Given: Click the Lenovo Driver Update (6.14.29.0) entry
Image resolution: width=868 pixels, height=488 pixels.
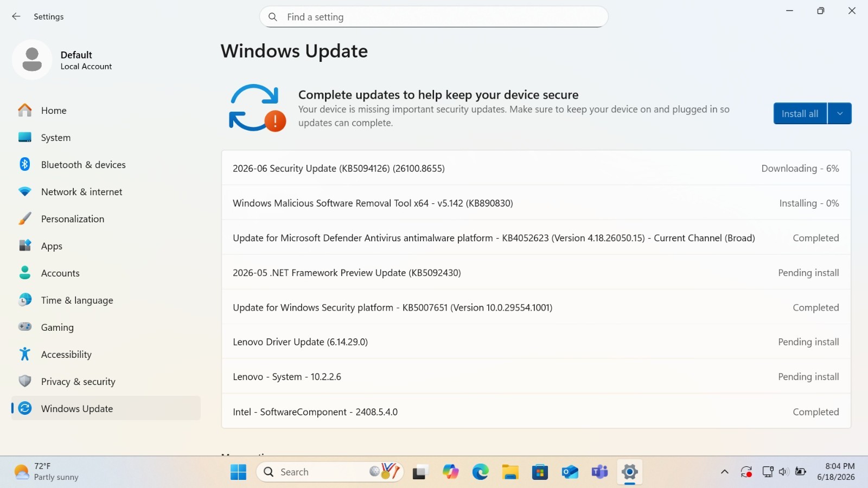Looking at the screenshot, I should [536, 342].
